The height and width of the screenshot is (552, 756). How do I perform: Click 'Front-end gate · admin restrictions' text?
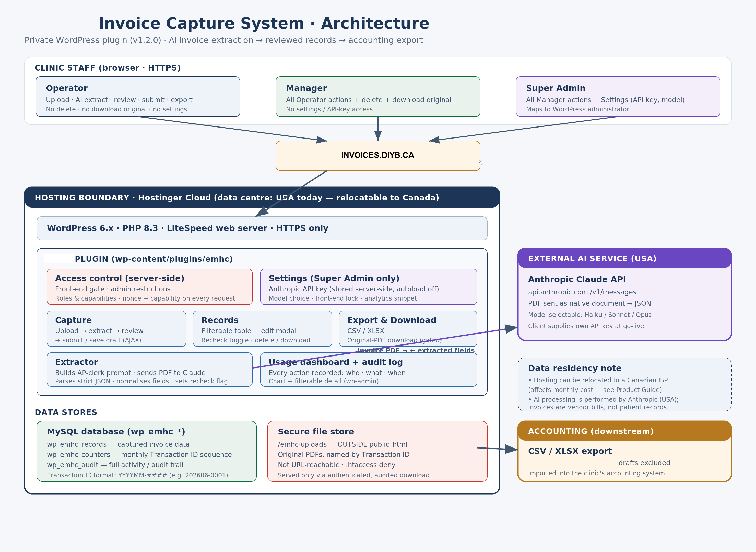pyautogui.click(x=113, y=289)
